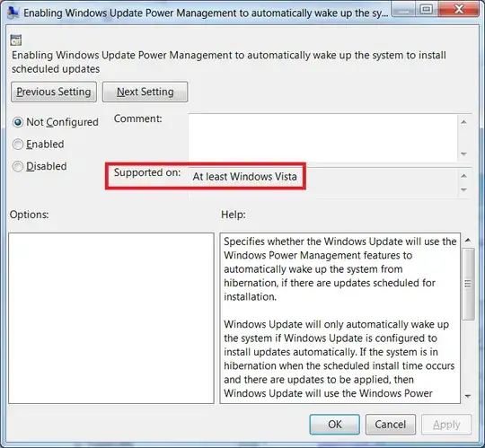The image size is (485, 448).
Task: Click the empty Options pane
Action: click(x=111, y=318)
